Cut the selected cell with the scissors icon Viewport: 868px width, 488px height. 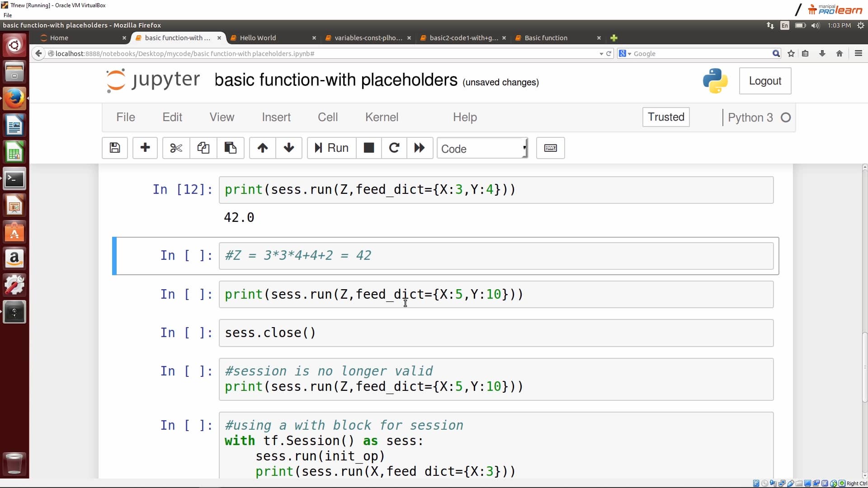175,148
